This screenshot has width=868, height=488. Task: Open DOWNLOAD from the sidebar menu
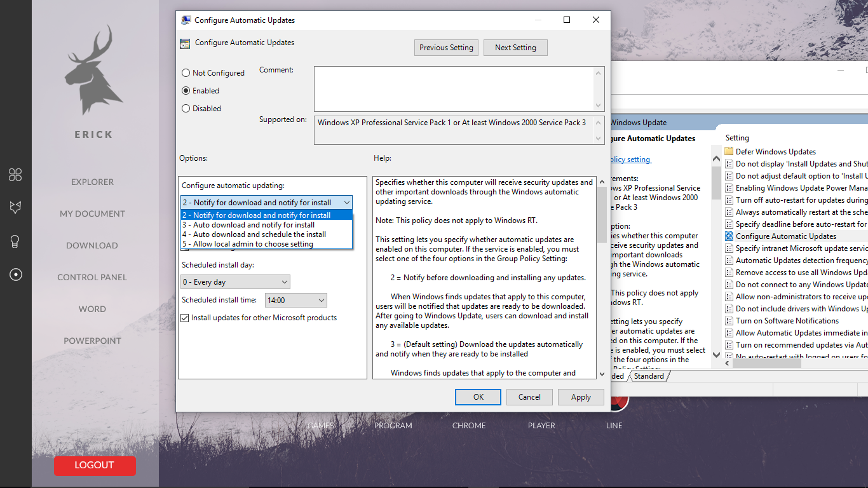(93, 245)
